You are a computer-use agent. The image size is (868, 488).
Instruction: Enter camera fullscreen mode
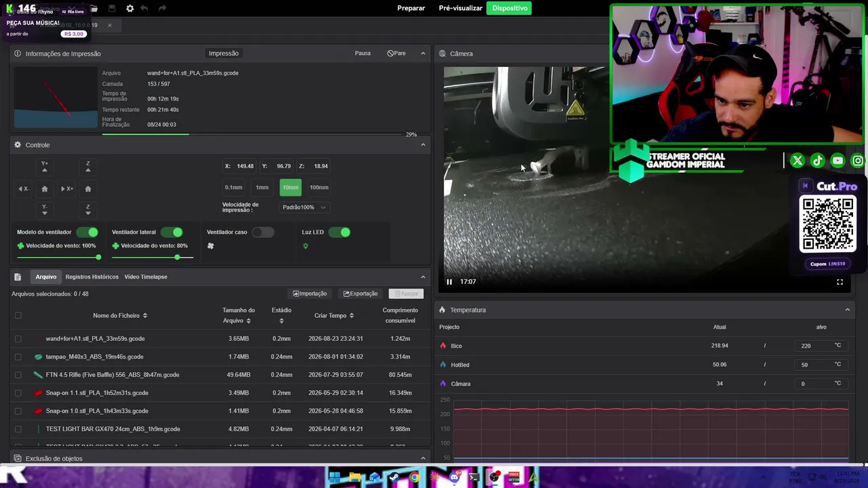click(840, 282)
